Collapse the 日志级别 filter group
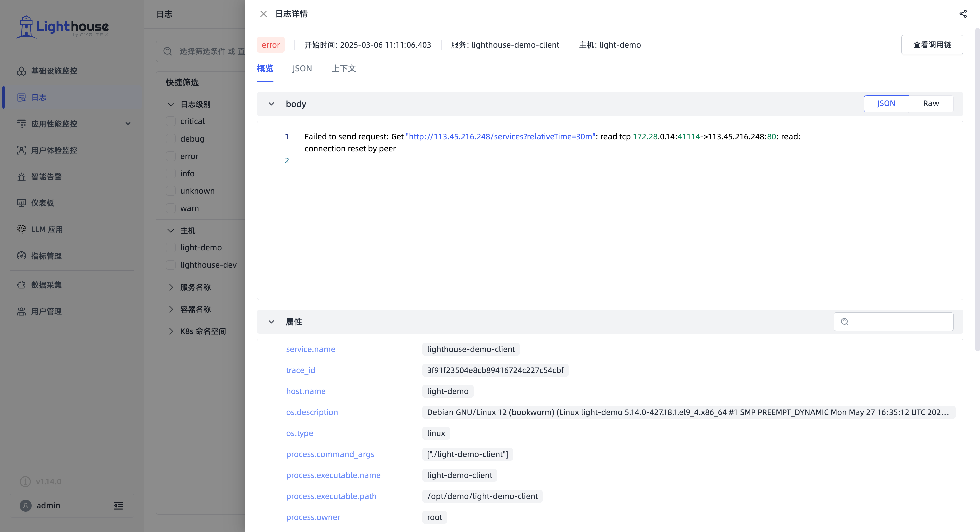The height and width of the screenshot is (532, 980). click(171, 104)
